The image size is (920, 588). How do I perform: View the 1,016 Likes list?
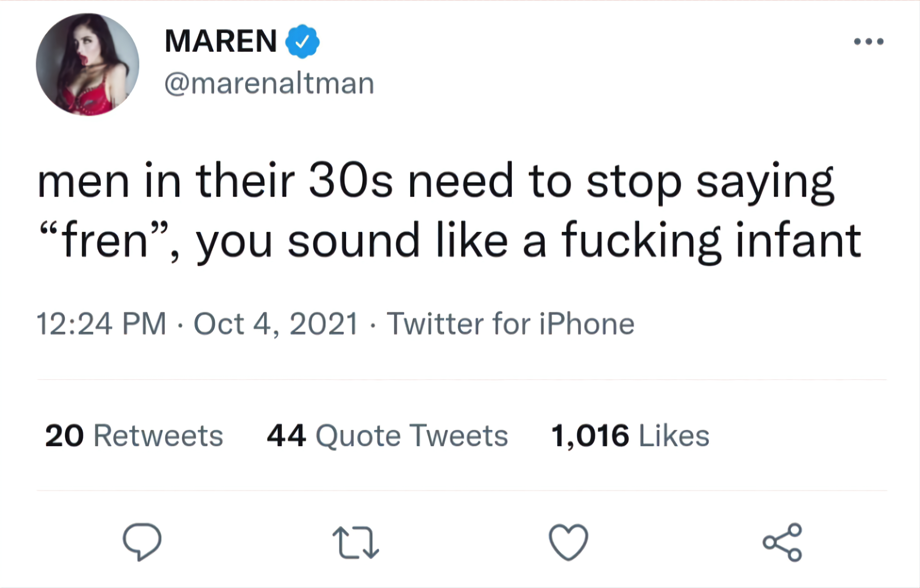pyautogui.click(x=630, y=435)
